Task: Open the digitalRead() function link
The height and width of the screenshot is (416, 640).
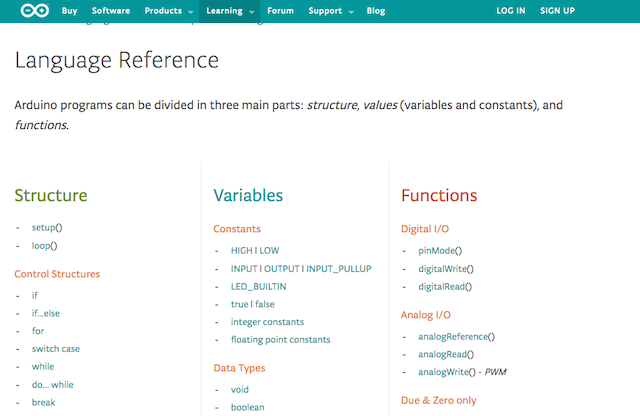Action: tap(445, 287)
